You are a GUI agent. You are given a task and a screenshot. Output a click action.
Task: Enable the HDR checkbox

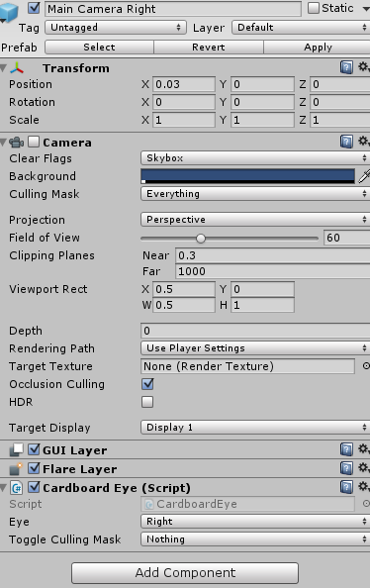[x=147, y=402]
